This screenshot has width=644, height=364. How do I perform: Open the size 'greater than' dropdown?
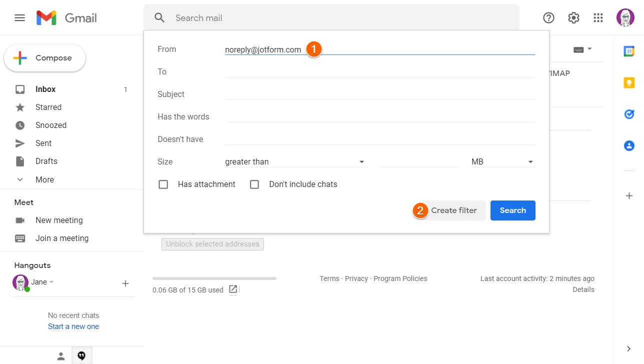tap(295, 162)
